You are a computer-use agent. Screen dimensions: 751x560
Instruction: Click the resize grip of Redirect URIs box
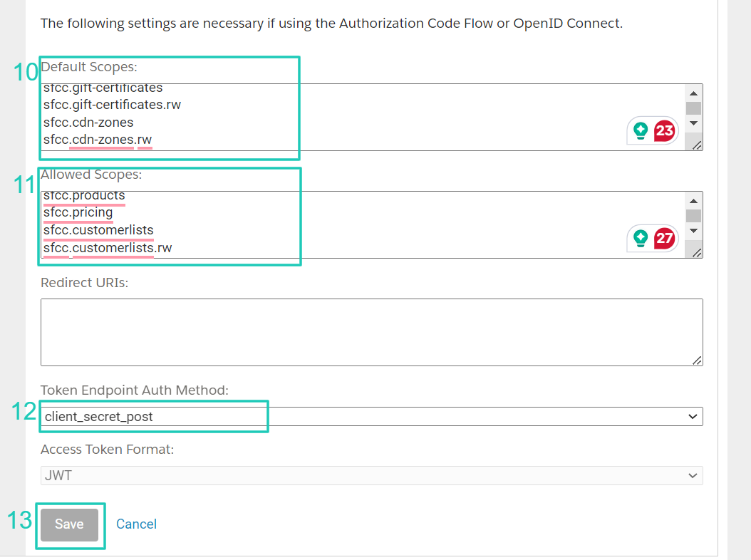697,362
